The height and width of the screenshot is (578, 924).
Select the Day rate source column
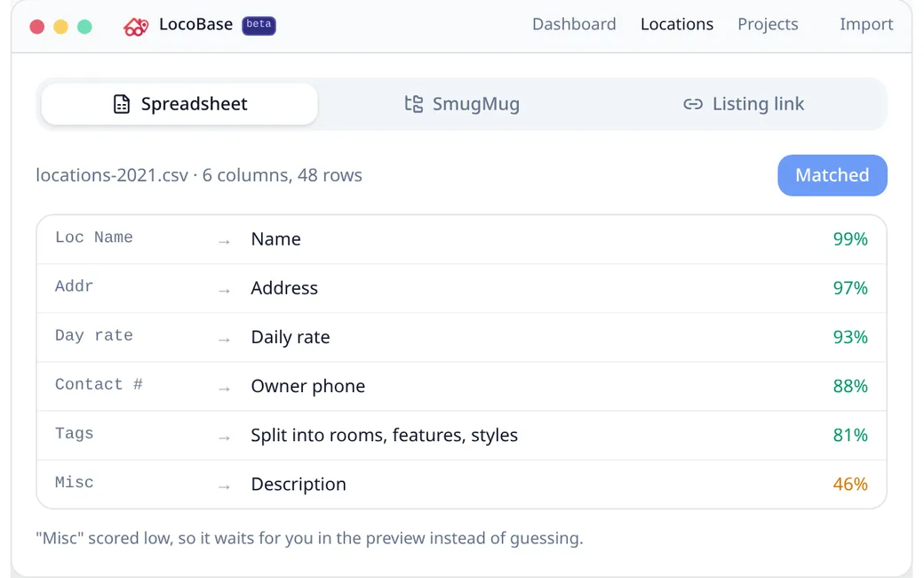tap(93, 335)
